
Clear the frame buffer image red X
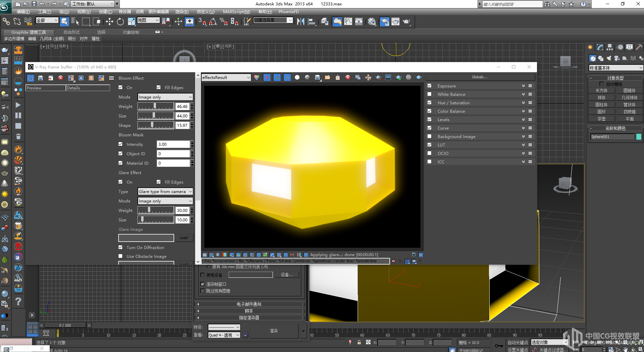pyautogui.click(x=348, y=77)
